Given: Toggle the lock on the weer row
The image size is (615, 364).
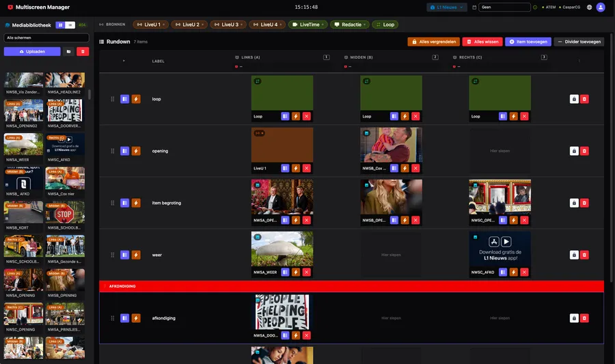Looking at the screenshot, I should coord(574,255).
